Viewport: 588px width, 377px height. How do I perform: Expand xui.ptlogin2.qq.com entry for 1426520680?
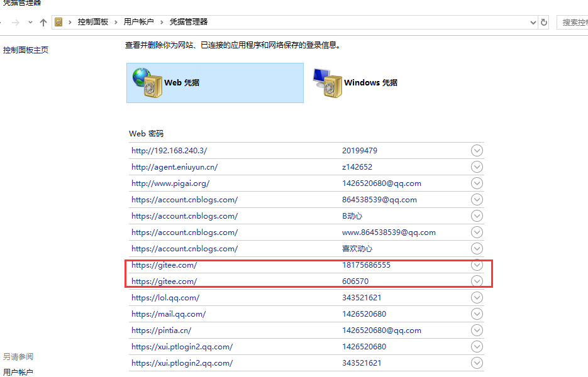(477, 347)
